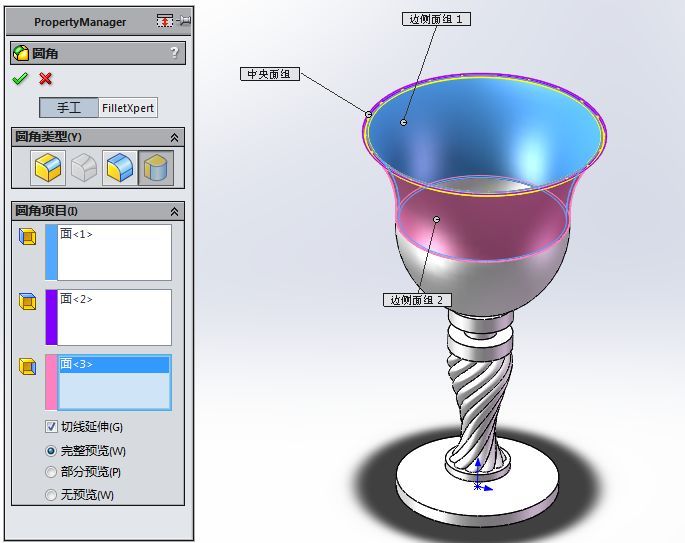Switch to the 手工 manual tab
This screenshot has width=685, height=543.
click(69, 107)
